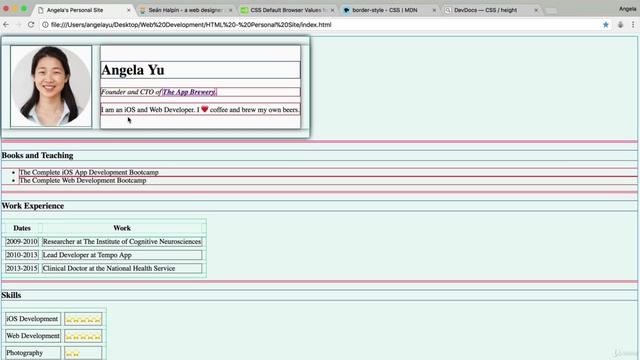
Task: Click the Work table header
Action: click(x=122, y=228)
